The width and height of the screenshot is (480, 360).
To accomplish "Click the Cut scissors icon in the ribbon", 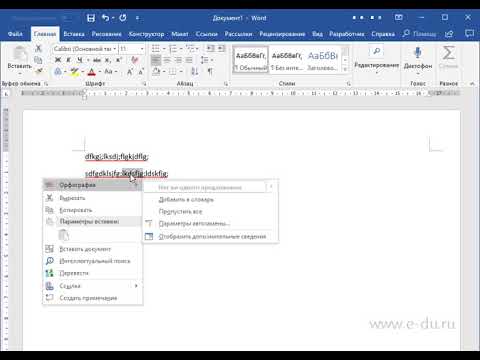I will pos(38,49).
